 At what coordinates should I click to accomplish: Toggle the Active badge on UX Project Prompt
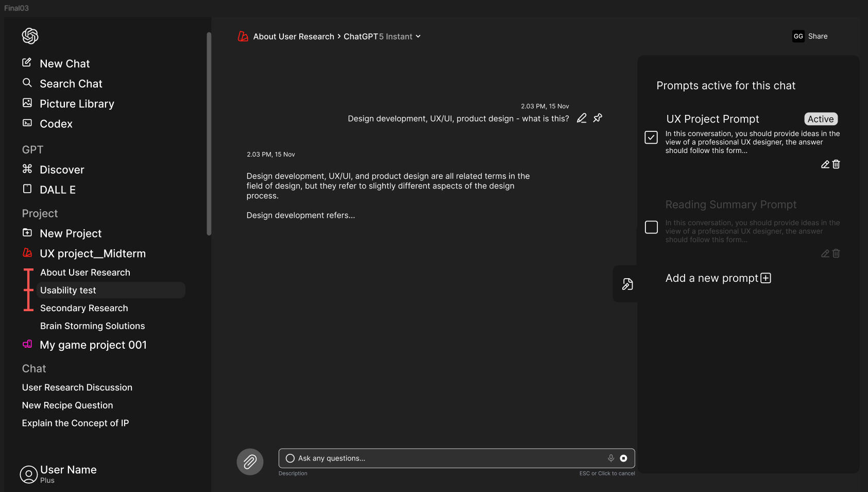820,118
